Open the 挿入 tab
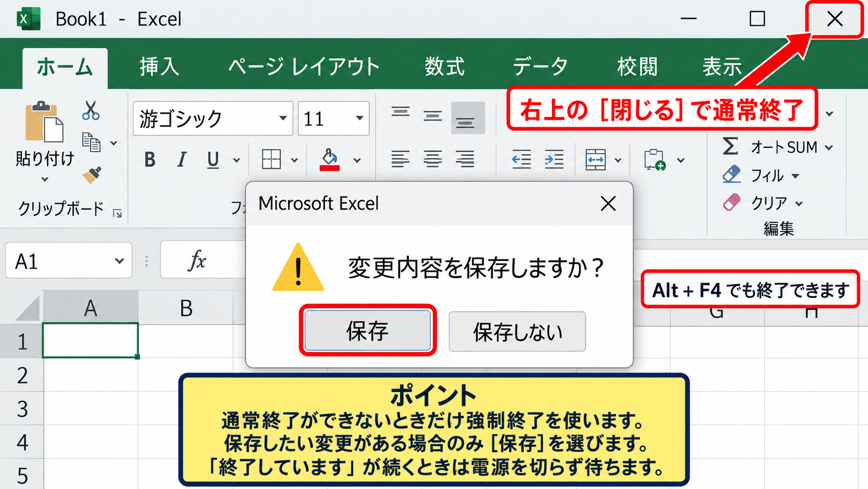 [x=159, y=67]
